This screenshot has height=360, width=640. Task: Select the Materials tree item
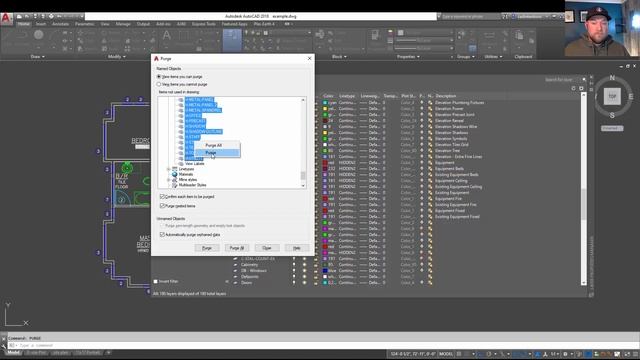186,174
